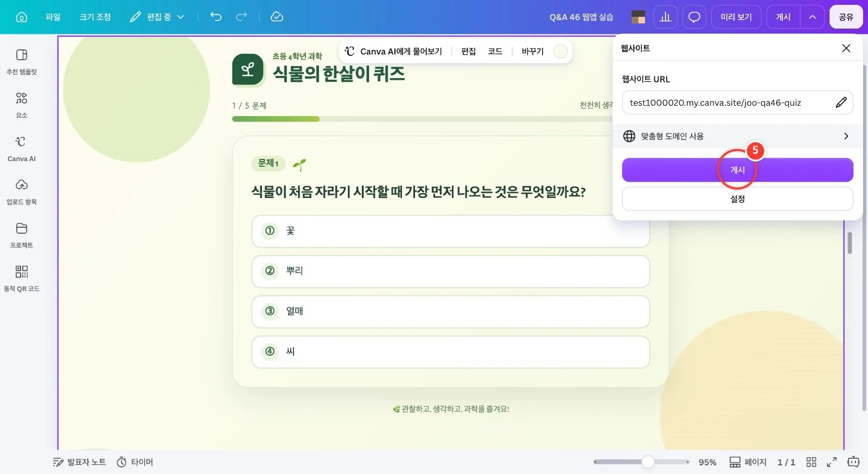Click the zoom slider handle
868x474 pixels.
coord(648,462)
